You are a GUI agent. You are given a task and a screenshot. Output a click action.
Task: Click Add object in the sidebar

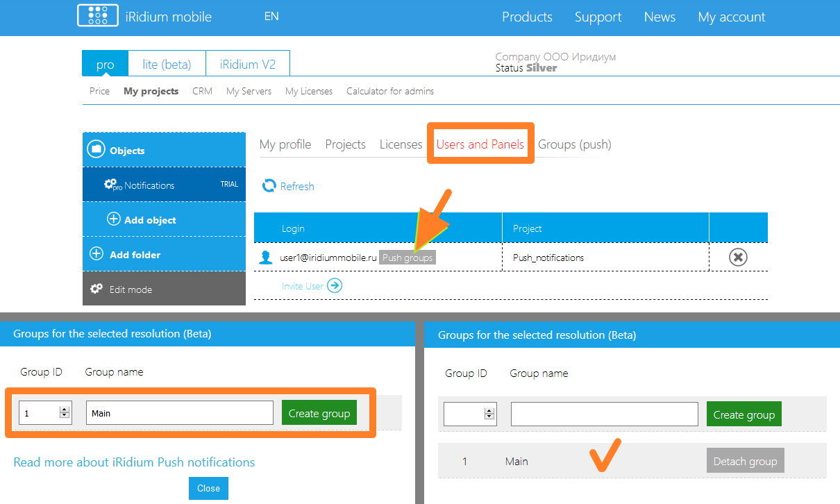click(164, 219)
